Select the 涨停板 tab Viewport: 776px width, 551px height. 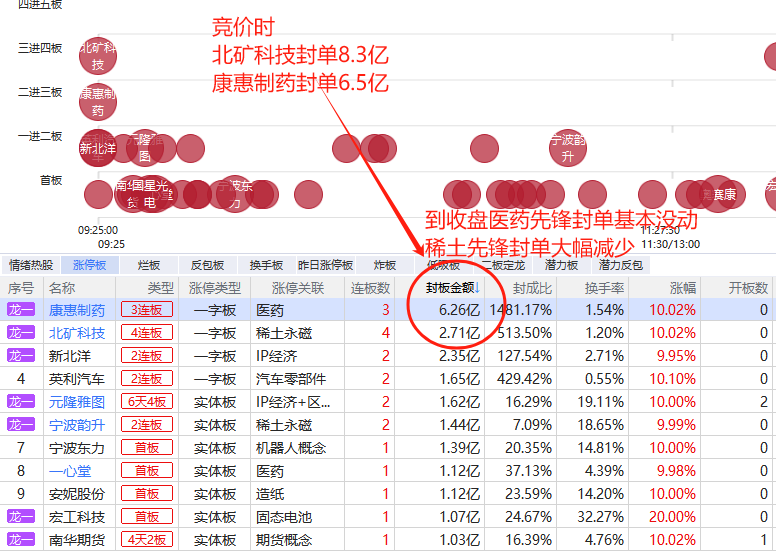90,265
